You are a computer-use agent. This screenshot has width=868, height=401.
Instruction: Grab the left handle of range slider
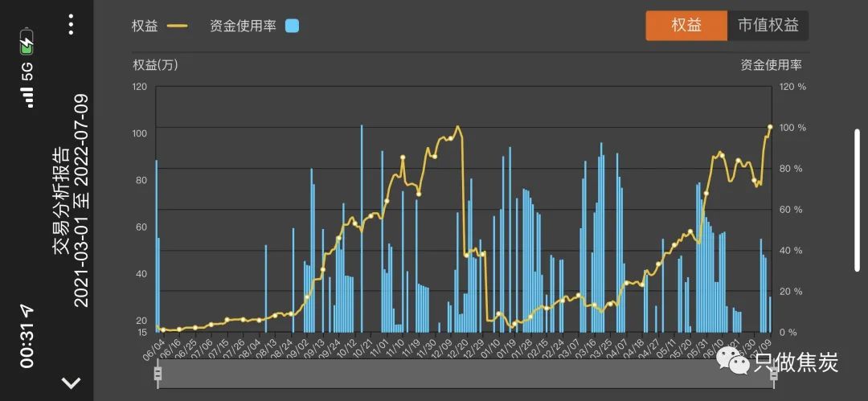pos(158,374)
